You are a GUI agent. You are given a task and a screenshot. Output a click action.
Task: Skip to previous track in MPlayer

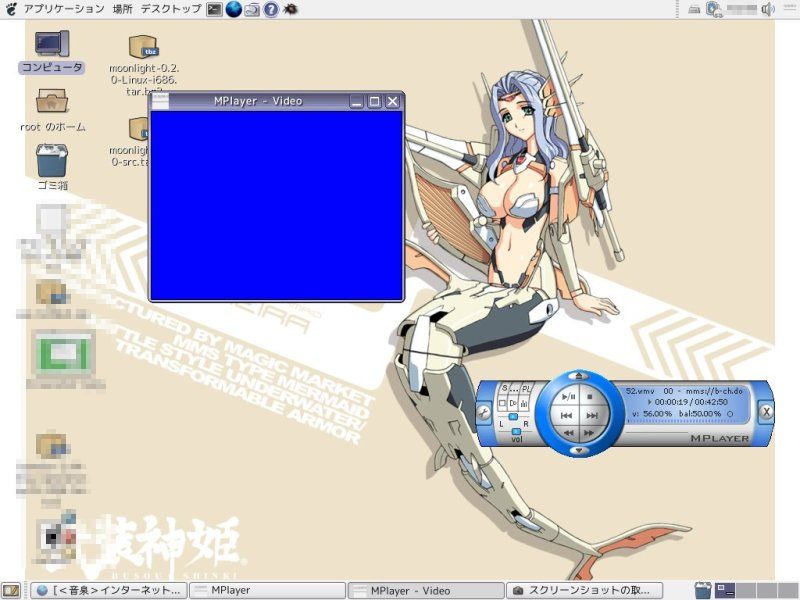point(566,416)
